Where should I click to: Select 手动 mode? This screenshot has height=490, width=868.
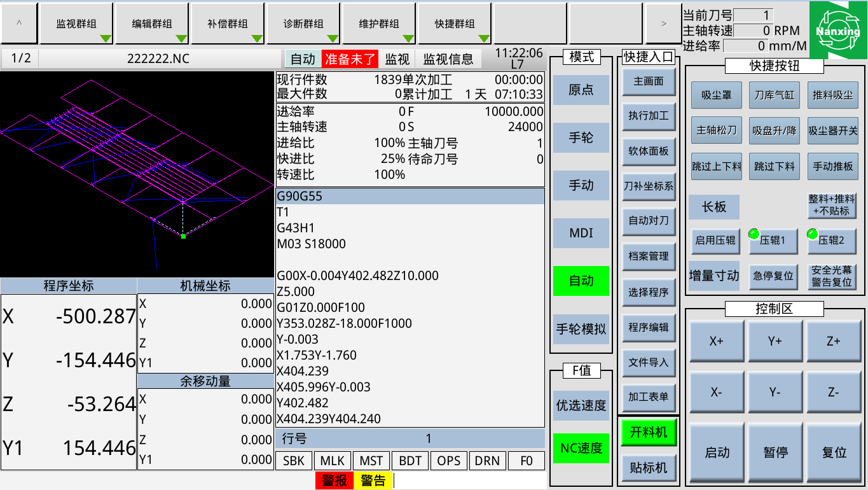click(x=581, y=185)
